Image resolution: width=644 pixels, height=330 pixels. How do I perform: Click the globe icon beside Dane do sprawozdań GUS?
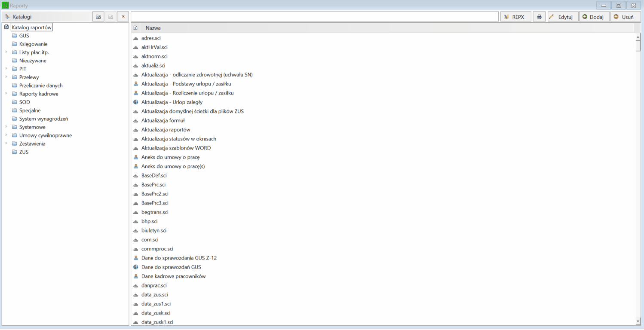136,267
